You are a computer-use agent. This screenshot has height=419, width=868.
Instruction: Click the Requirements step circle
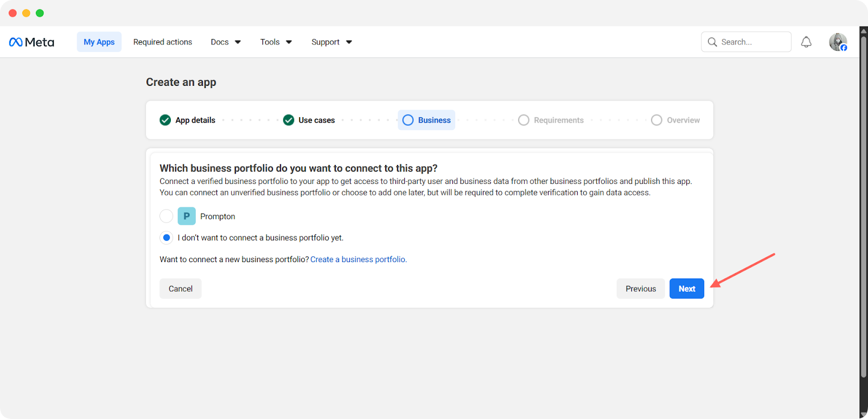(524, 120)
